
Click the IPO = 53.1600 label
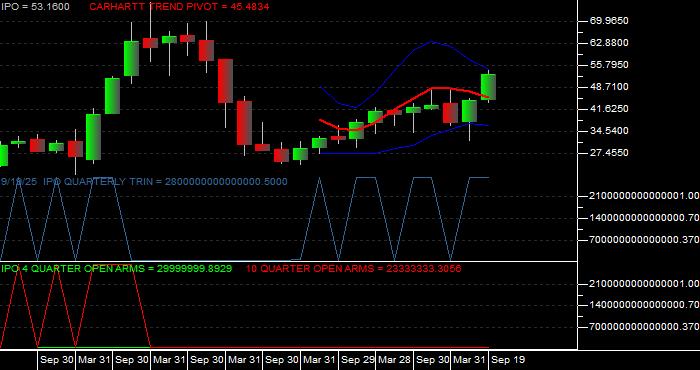click(35, 7)
